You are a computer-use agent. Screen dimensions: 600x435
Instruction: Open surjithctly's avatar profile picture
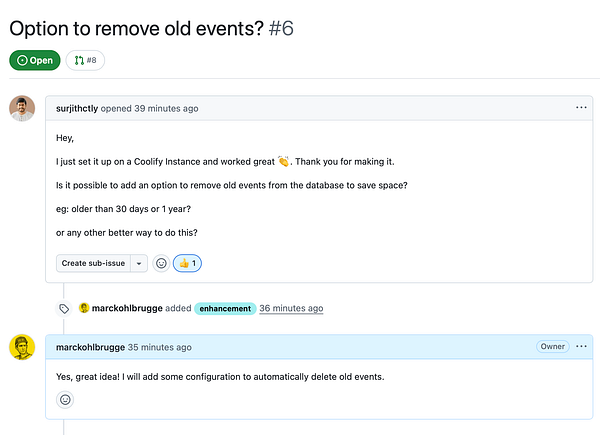22,108
